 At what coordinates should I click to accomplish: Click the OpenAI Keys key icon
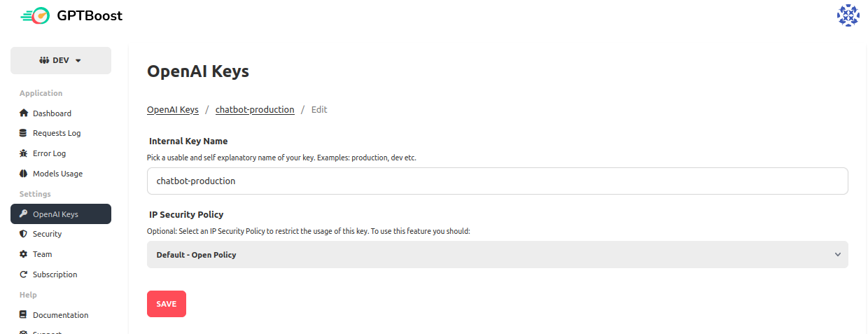pyautogui.click(x=24, y=214)
